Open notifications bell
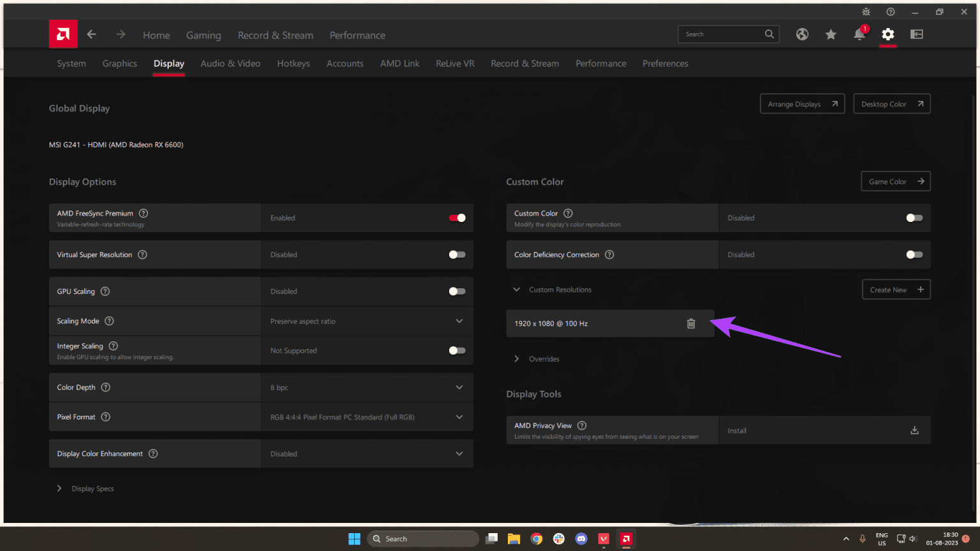The width and height of the screenshot is (980, 551). [x=859, y=34]
